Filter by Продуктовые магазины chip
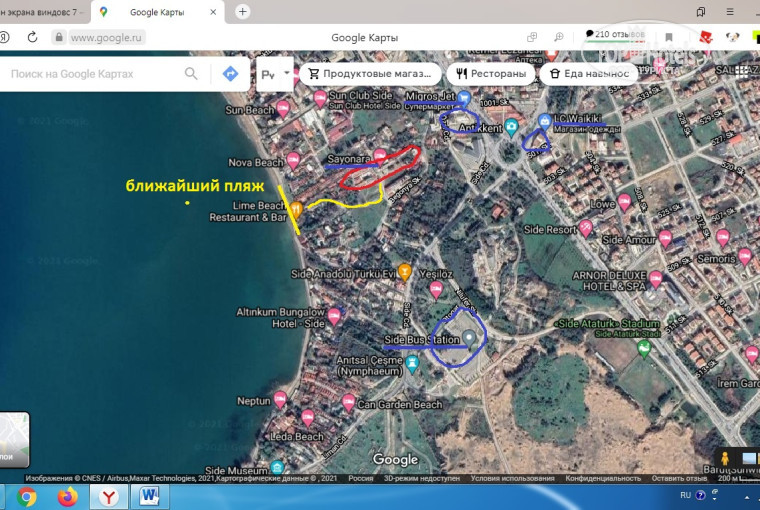This screenshot has height=510, width=760. (x=370, y=74)
